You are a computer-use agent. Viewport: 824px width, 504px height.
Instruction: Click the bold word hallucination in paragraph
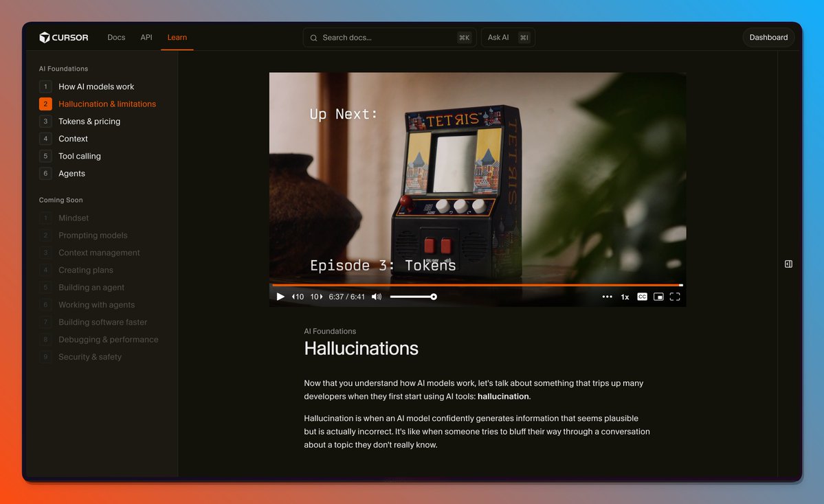coord(503,396)
